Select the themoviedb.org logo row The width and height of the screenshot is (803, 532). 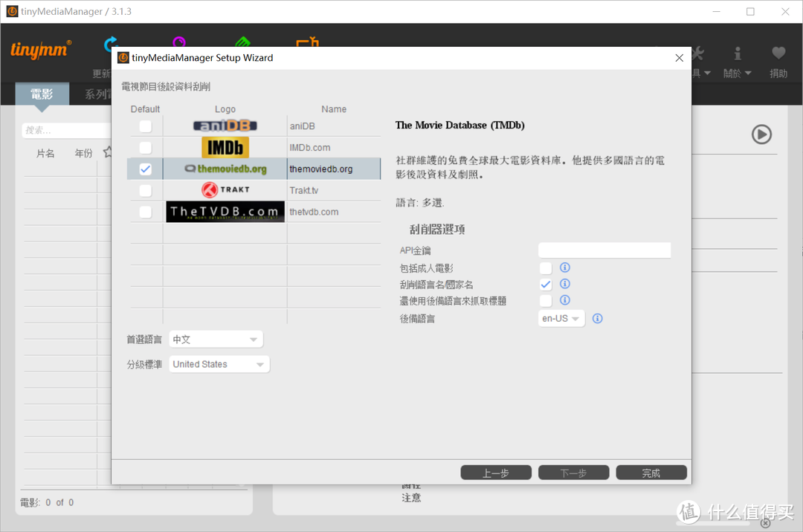[225, 169]
